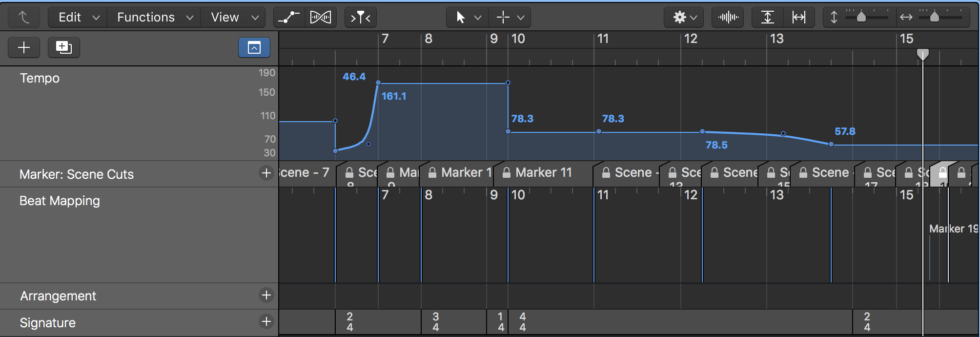Toggle the global tracks display button
The width and height of the screenshot is (980, 337).
[x=254, y=47]
